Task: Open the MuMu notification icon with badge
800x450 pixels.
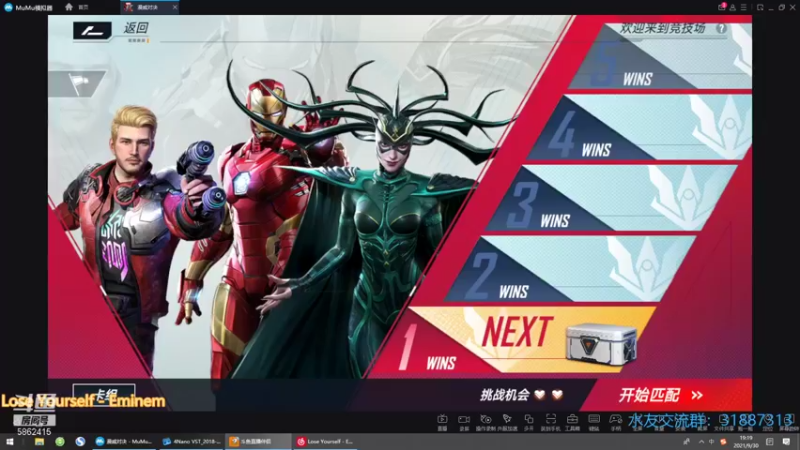Action: (721, 7)
